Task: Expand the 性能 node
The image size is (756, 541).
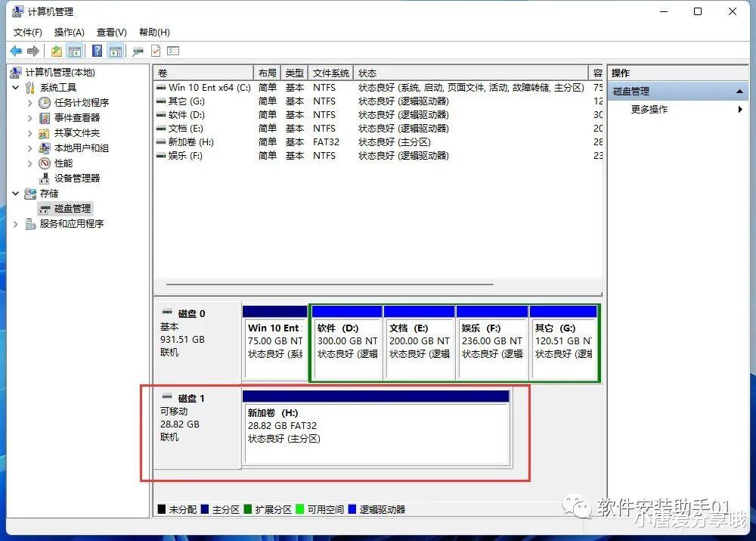Action: 30,163
